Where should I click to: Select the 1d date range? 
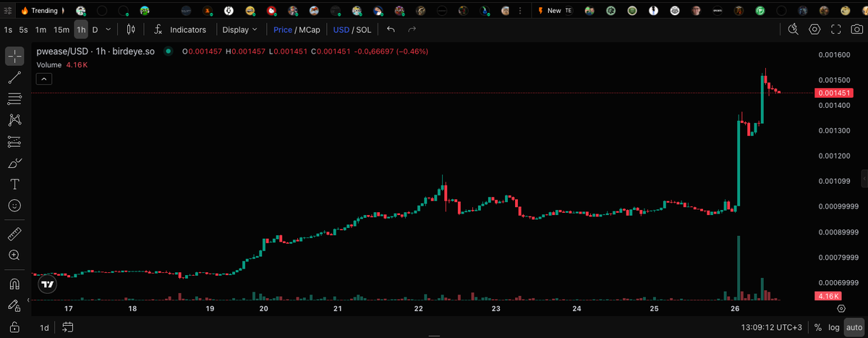tap(44, 328)
